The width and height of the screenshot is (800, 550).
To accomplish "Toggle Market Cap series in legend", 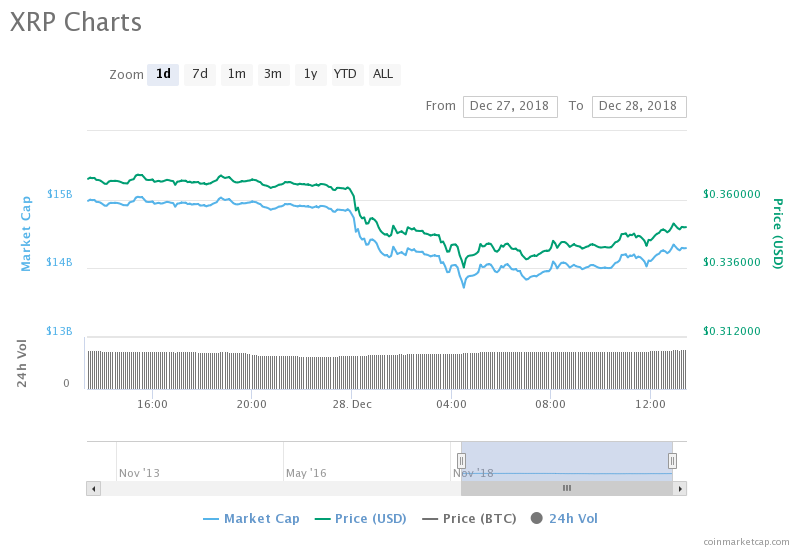I will point(252,519).
